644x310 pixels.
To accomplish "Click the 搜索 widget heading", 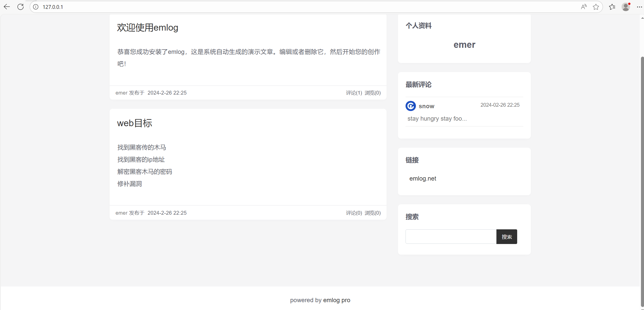I will click(412, 217).
